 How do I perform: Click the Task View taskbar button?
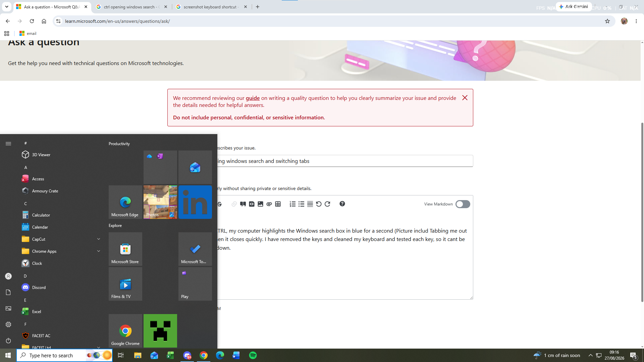[x=121, y=355]
